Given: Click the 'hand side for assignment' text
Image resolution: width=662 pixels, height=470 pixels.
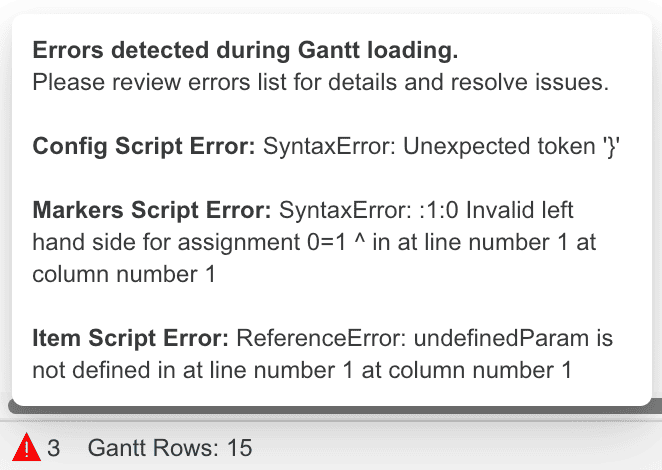Looking at the screenshot, I should [x=166, y=243].
